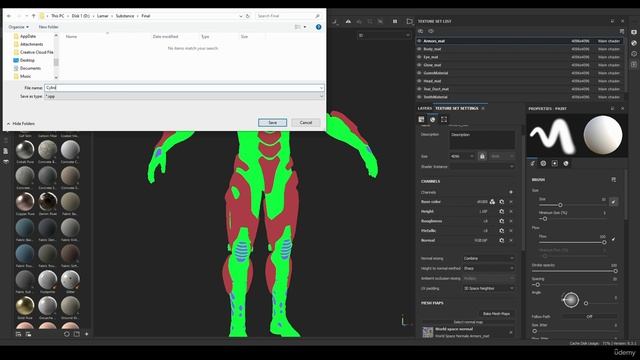640x360 pixels.
Task: Open the Normal mixing Combine dropdown
Action: pos(489,258)
